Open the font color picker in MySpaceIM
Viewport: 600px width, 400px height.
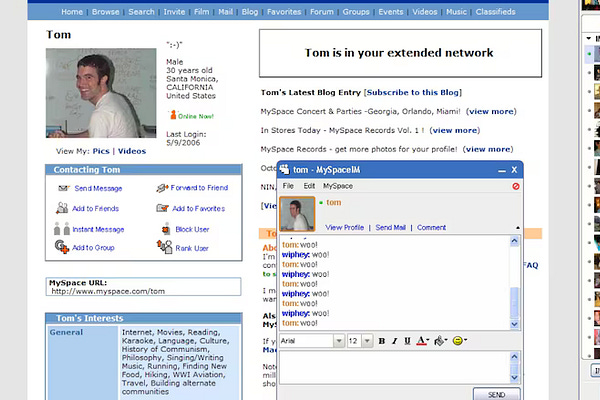pyautogui.click(x=422, y=341)
